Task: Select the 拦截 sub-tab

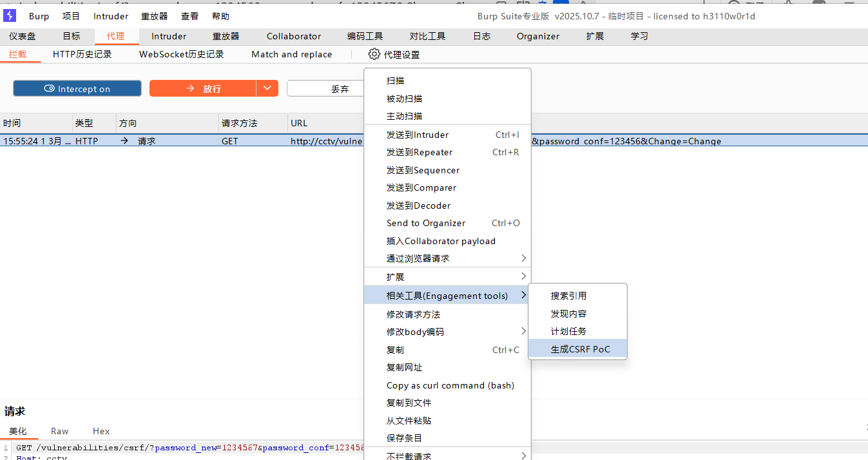Action: pyautogui.click(x=18, y=54)
